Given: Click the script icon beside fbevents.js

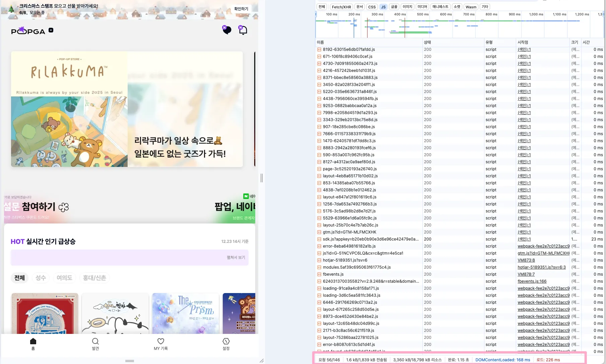Looking at the screenshot, I should pyautogui.click(x=319, y=274).
